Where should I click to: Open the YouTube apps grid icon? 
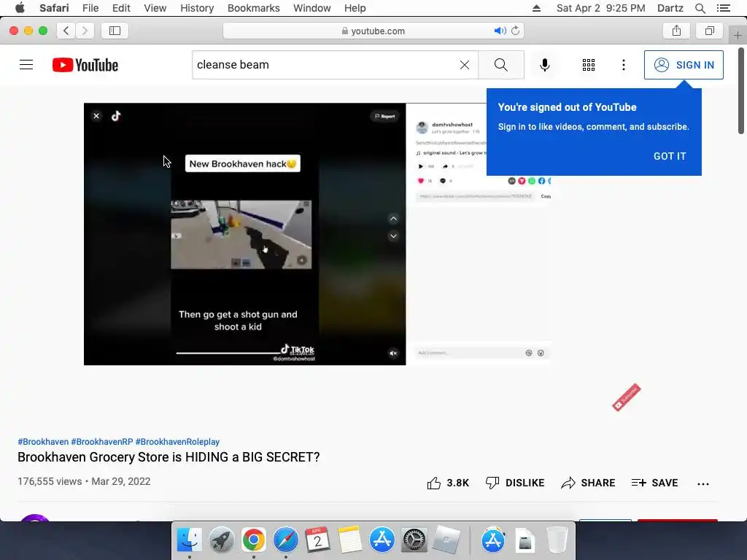[589, 65]
